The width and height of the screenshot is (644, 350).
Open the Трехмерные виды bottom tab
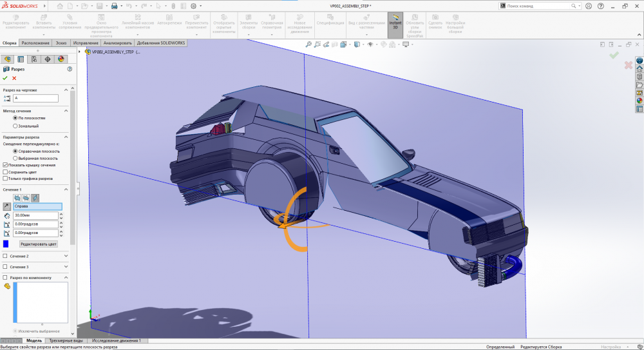pyautogui.click(x=66, y=340)
